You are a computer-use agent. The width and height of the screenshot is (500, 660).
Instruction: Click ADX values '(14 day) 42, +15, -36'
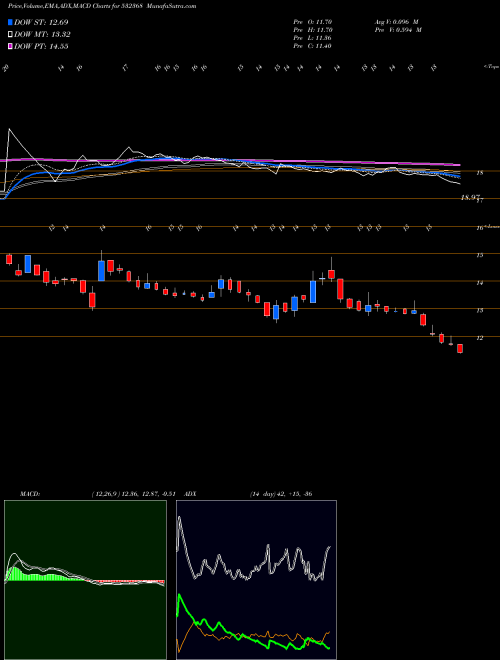pyautogui.click(x=281, y=494)
